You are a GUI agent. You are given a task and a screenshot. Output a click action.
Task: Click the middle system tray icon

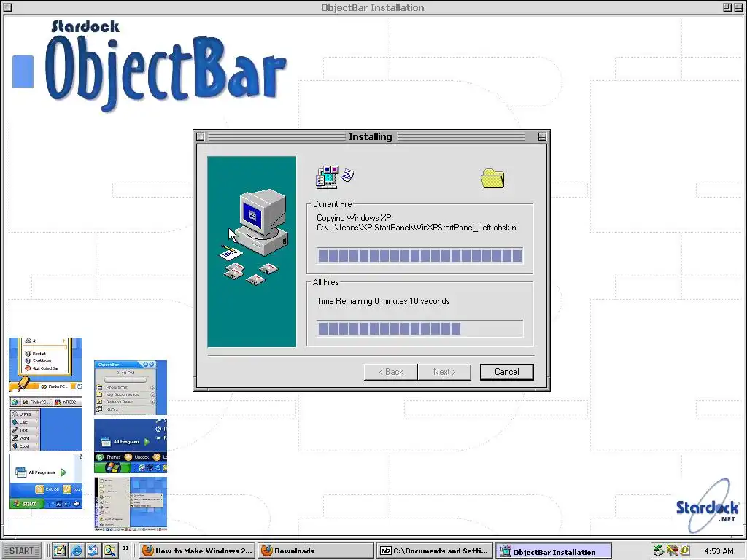tap(672, 551)
